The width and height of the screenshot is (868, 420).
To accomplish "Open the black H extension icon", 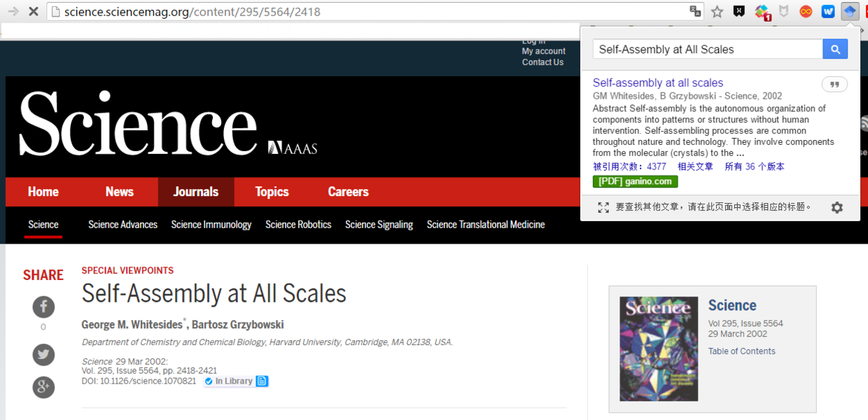I will click(x=739, y=11).
